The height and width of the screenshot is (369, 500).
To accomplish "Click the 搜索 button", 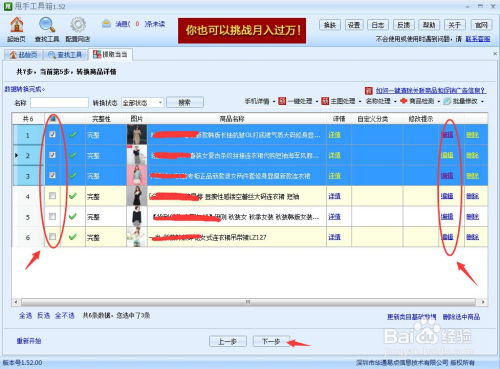I will point(185,102).
